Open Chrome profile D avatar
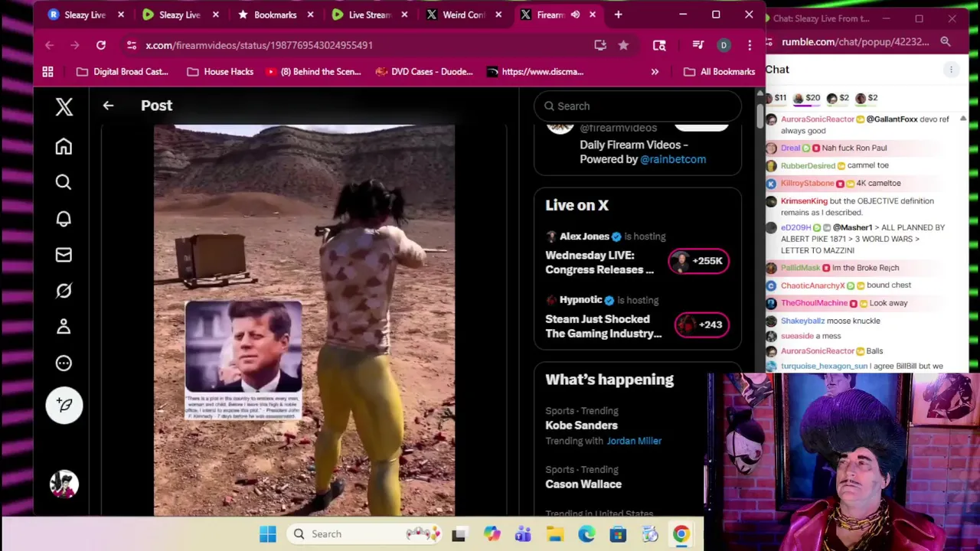Viewport: 980px width, 551px height. pyautogui.click(x=724, y=45)
